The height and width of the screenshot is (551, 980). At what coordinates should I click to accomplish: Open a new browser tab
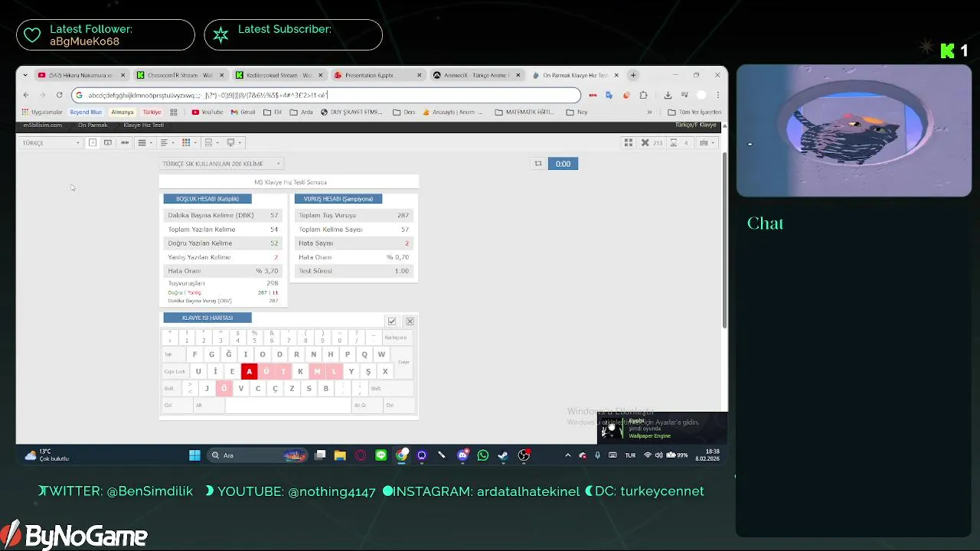(x=633, y=75)
